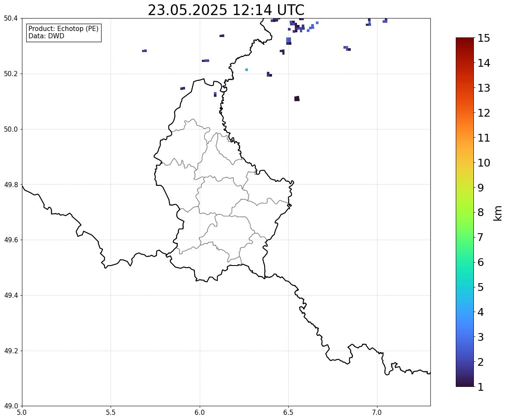Click the colorbar tick label '14'
The image size is (507, 420).
(484, 63)
